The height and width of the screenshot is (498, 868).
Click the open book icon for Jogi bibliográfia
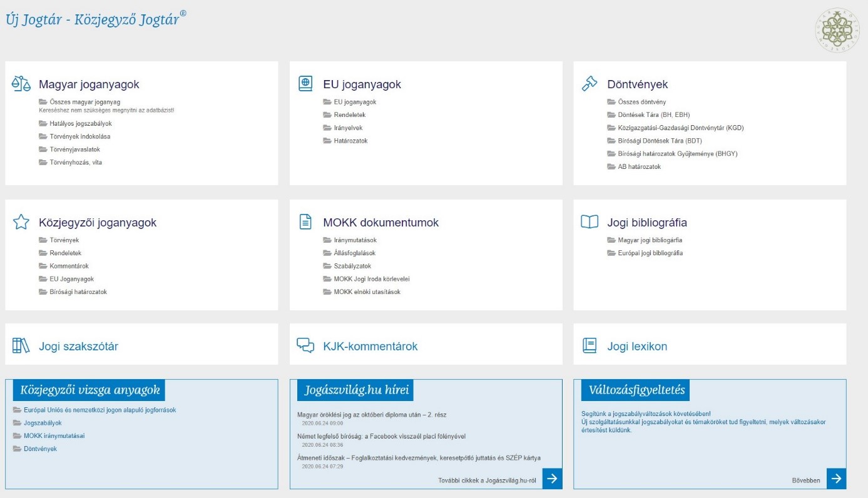590,222
